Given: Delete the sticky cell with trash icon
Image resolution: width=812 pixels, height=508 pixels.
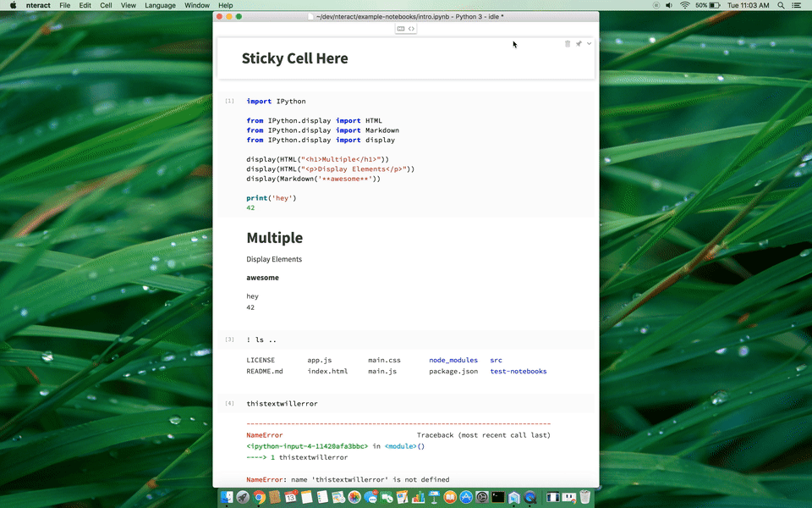Looking at the screenshot, I should pos(568,43).
